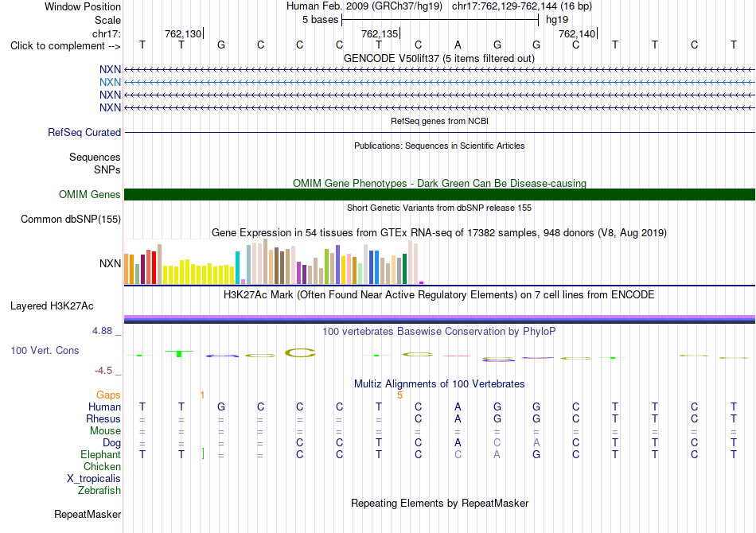Click the green bracket in Elephant row

[203, 453]
